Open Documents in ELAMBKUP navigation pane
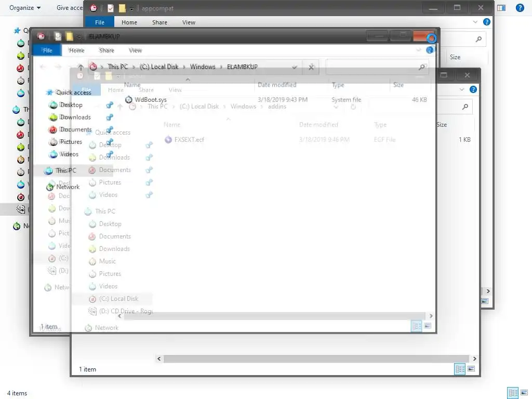This screenshot has width=532, height=399. click(75, 129)
